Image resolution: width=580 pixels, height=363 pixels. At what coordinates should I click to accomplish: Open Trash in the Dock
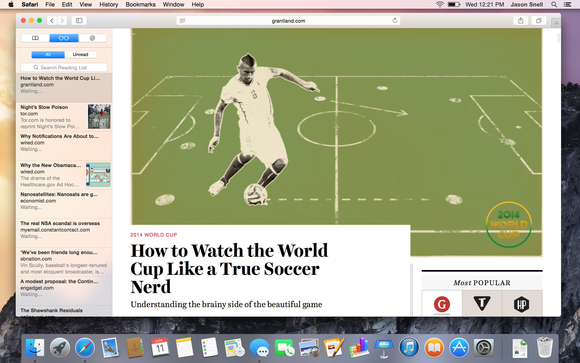tap(545, 347)
